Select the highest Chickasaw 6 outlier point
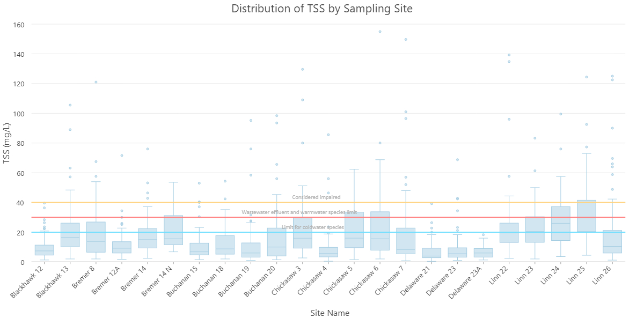This screenshot has height=318, width=644. [380, 32]
